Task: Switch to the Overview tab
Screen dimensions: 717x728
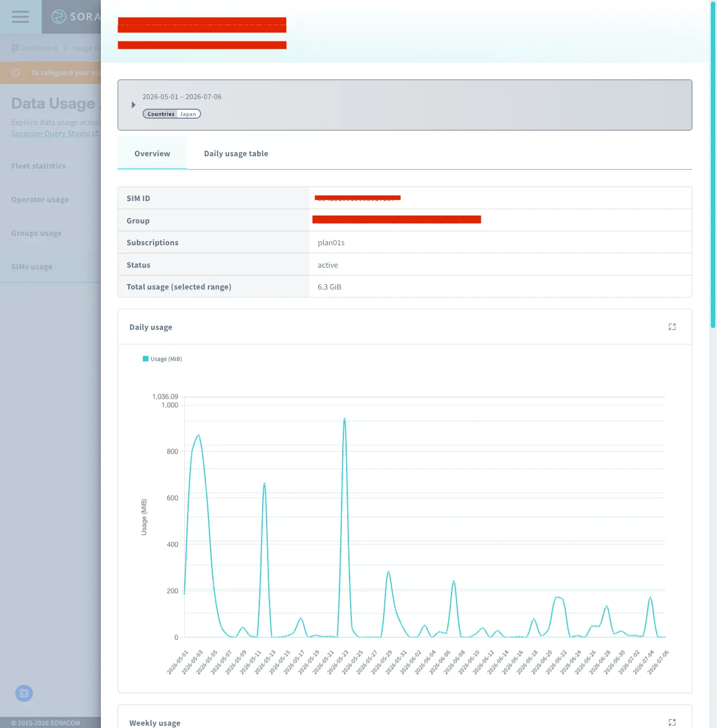Action: point(152,153)
